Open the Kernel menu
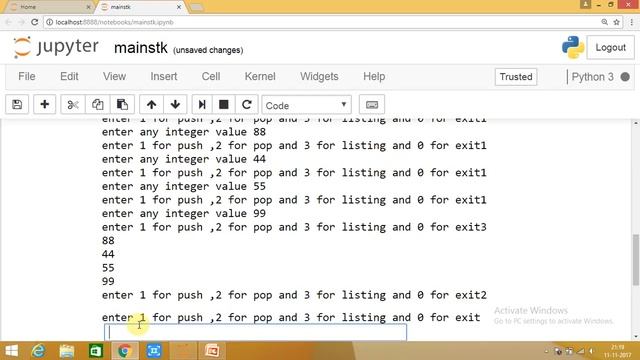The height and width of the screenshot is (360, 640). pos(260,77)
